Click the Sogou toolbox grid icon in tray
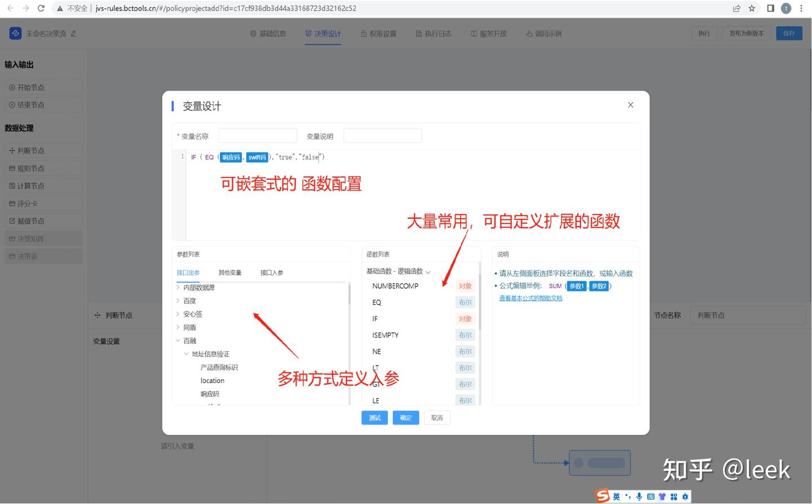 (673, 496)
